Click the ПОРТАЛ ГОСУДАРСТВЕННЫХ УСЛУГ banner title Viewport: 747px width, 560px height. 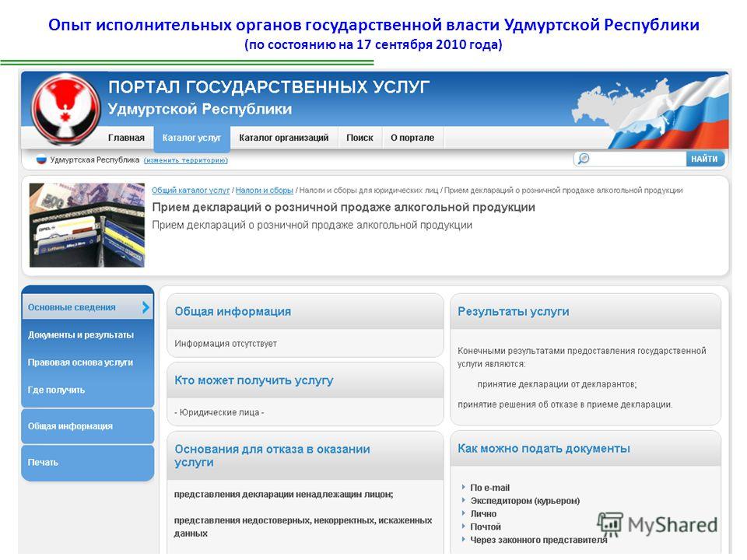coord(268,87)
